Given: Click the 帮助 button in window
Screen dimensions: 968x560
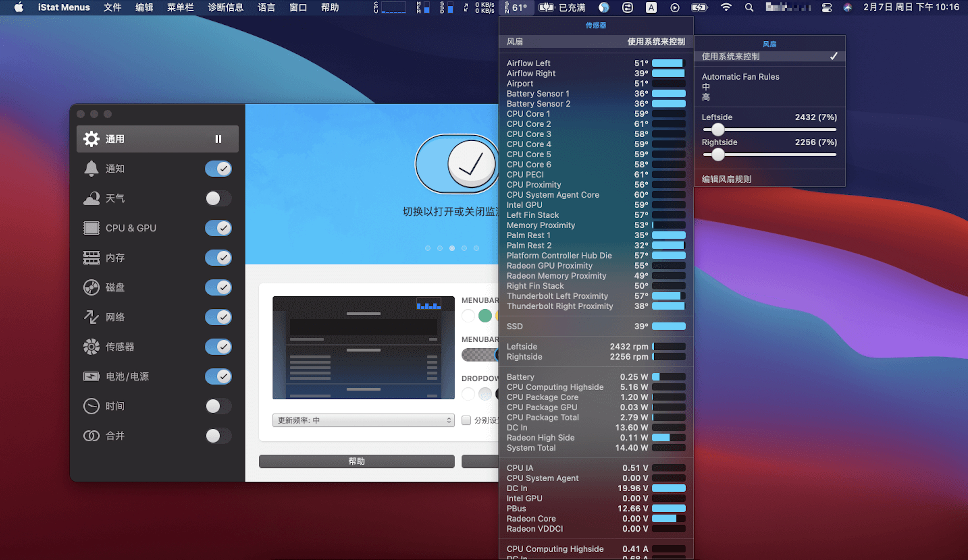Looking at the screenshot, I should [356, 461].
